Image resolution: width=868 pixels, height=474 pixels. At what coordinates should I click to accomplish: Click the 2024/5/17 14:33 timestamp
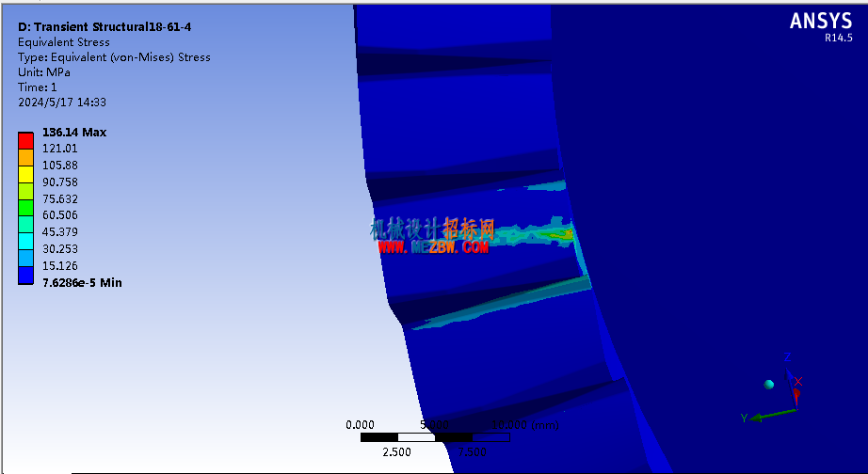pos(62,103)
